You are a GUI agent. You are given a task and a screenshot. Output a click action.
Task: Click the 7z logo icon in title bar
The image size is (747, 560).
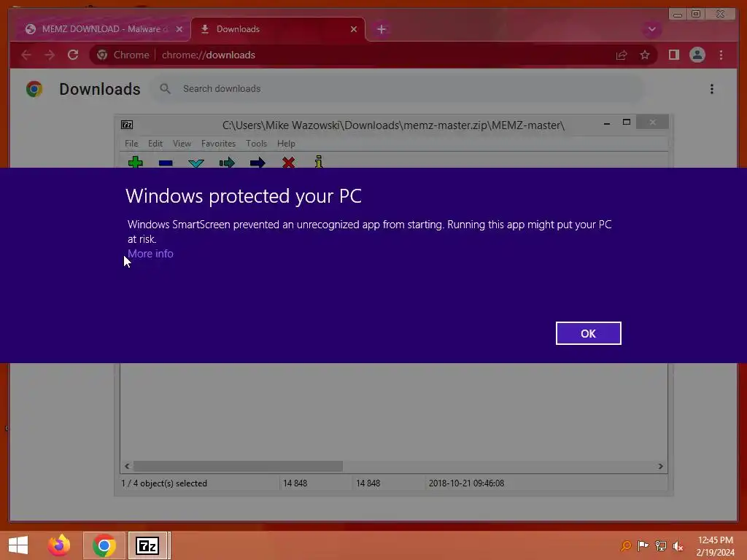(x=127, y=125)
